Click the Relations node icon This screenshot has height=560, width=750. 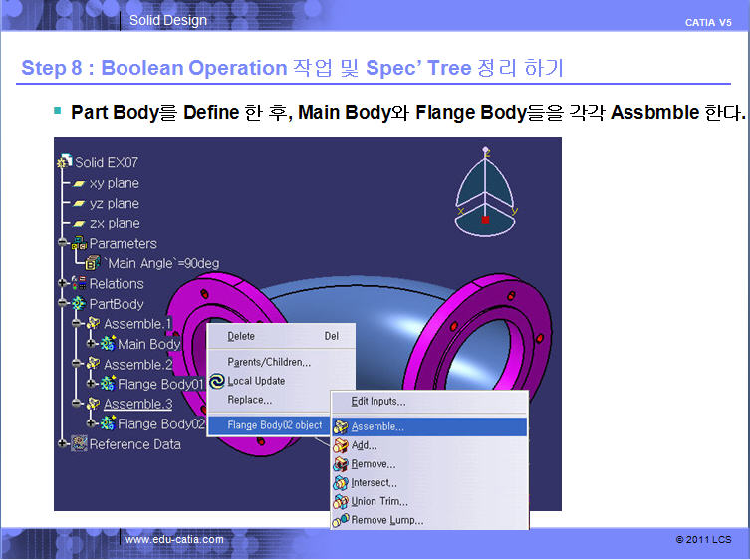coord(79,283)
